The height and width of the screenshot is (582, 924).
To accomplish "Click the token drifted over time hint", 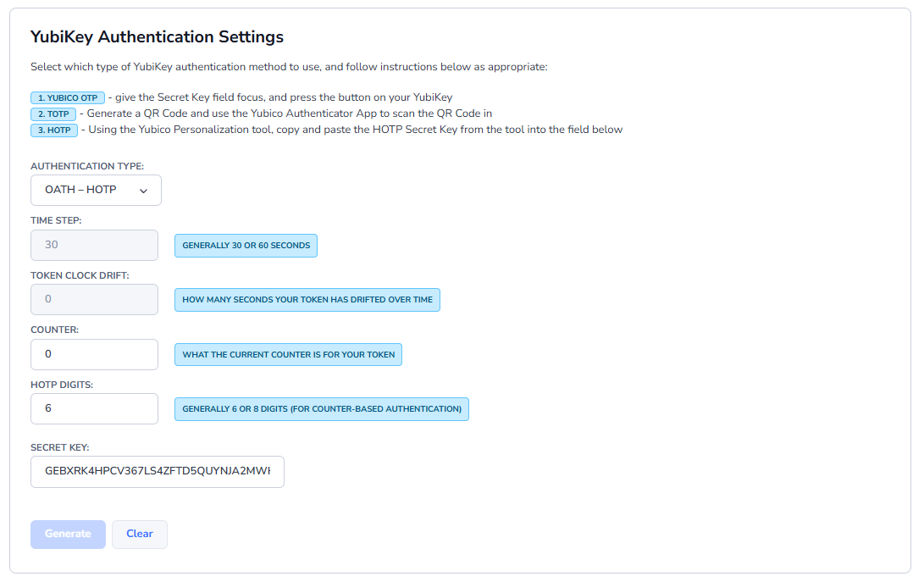I will (307, 300).
